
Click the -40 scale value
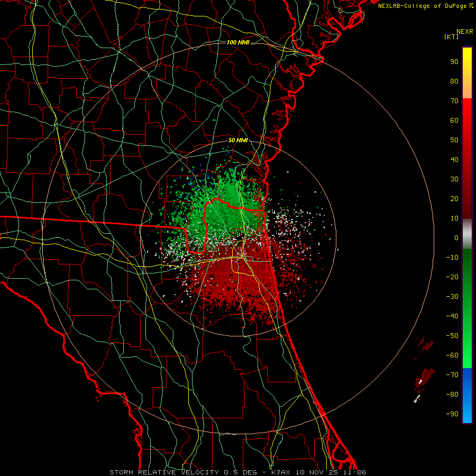point(452,316)
